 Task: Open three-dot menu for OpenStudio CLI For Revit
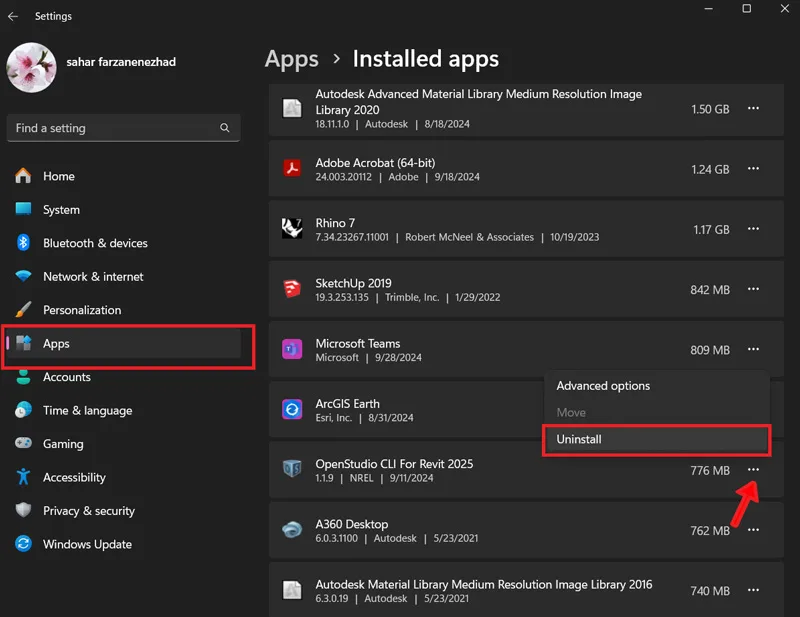(753, 470)
